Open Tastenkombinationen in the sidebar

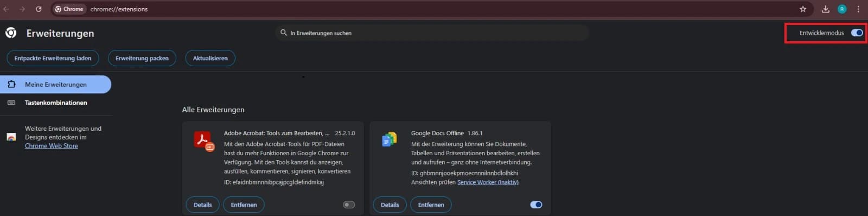(55, 103)
